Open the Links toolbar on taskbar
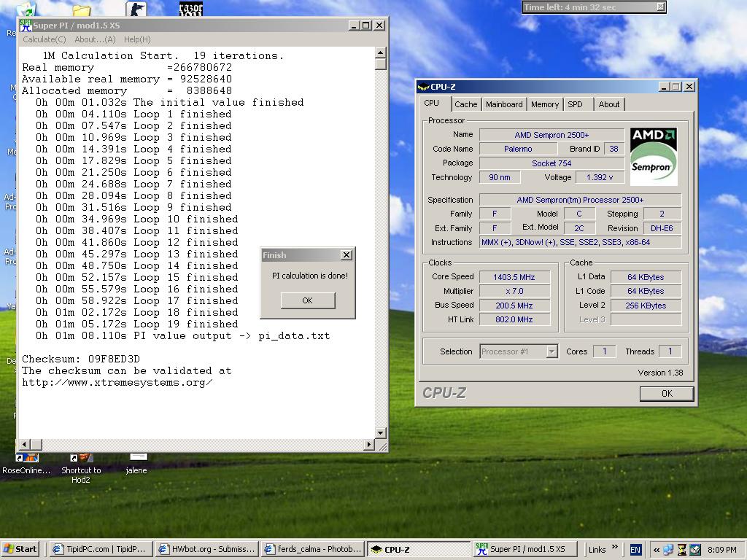The image size is (747, 560). pyautogui.click(x=597, y=550)
